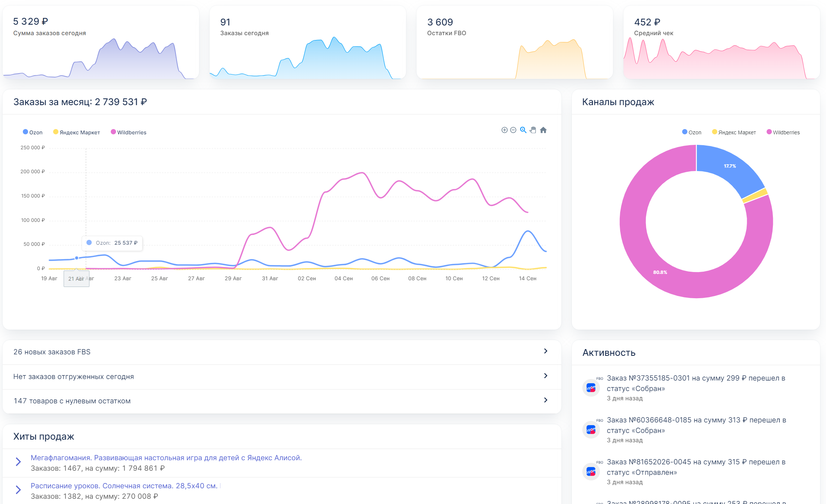This screenshot has height=504, width=826.
Task: Click Ozon icon for order №60366648-0185
Action: (591, 430)
